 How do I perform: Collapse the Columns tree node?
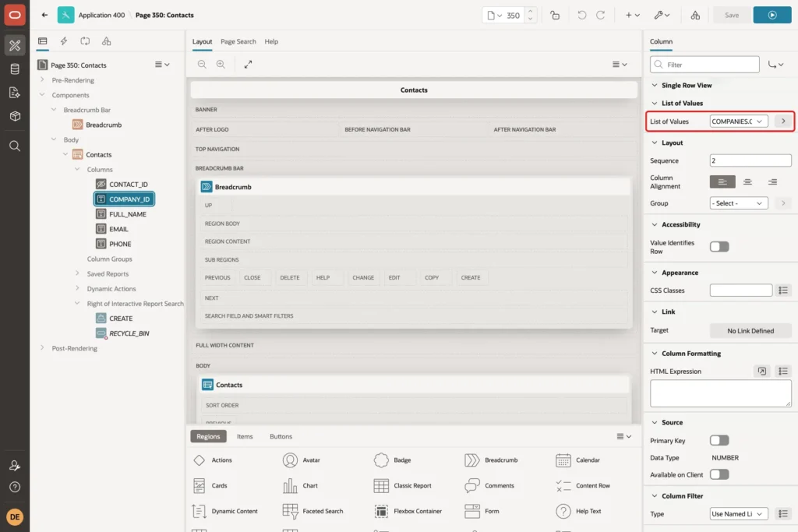[x=77, y=169]
